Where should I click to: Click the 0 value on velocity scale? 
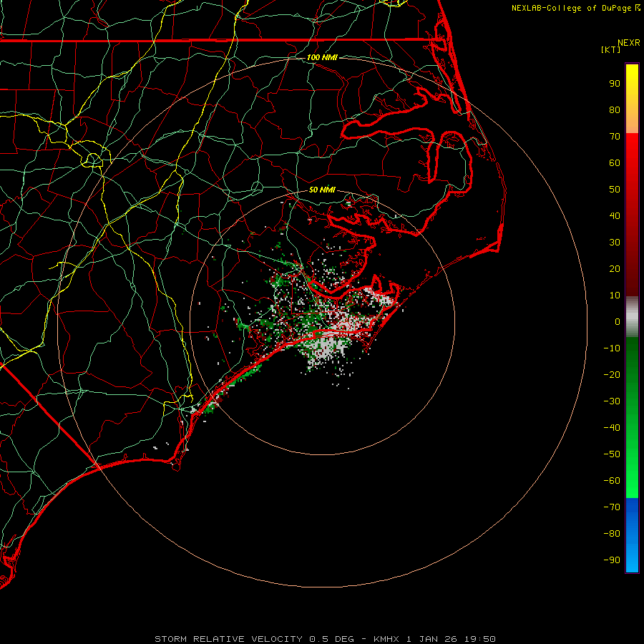tap(618, 322)
